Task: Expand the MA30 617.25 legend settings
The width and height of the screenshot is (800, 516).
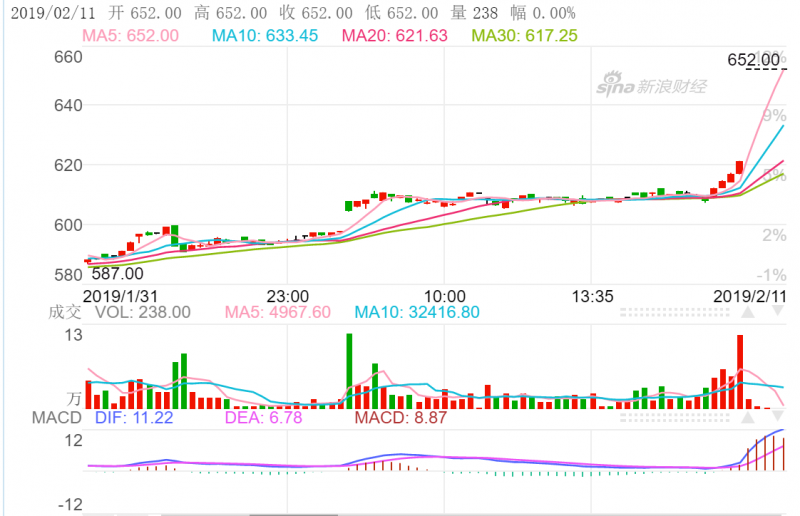Action: click(524, 35)
